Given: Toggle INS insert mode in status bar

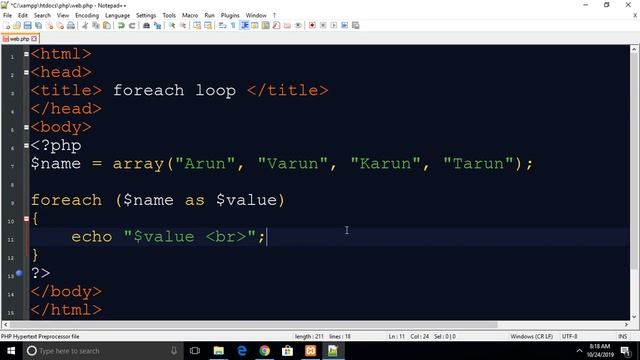Looking at the screenshot, I should pyautogui.click(x=622, y=336).
